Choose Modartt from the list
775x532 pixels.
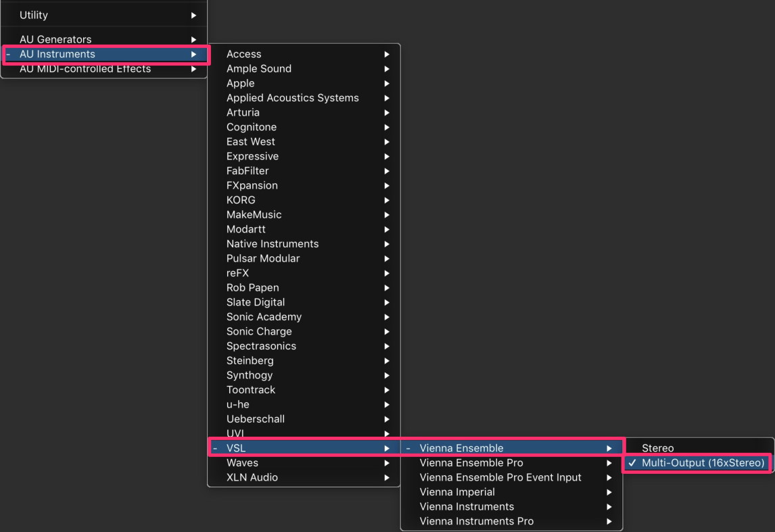pyautogui.click(x=304, y=229)
